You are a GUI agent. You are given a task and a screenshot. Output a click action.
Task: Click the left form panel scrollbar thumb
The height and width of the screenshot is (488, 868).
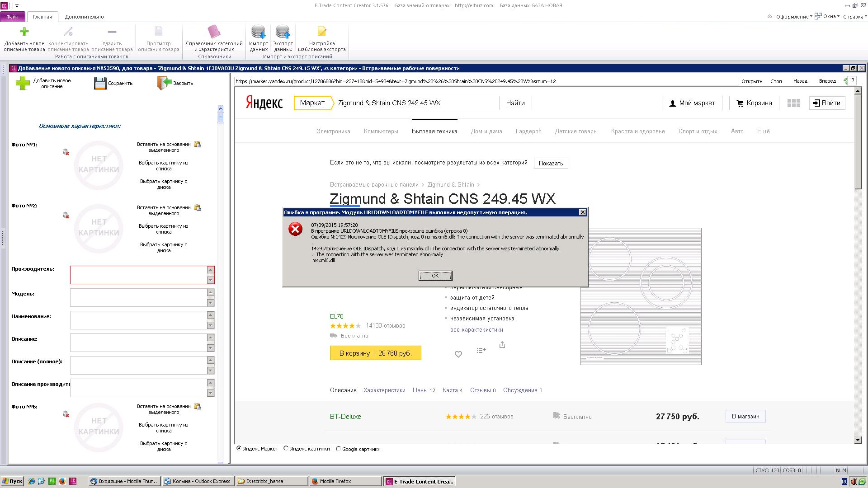click(221, 117)
